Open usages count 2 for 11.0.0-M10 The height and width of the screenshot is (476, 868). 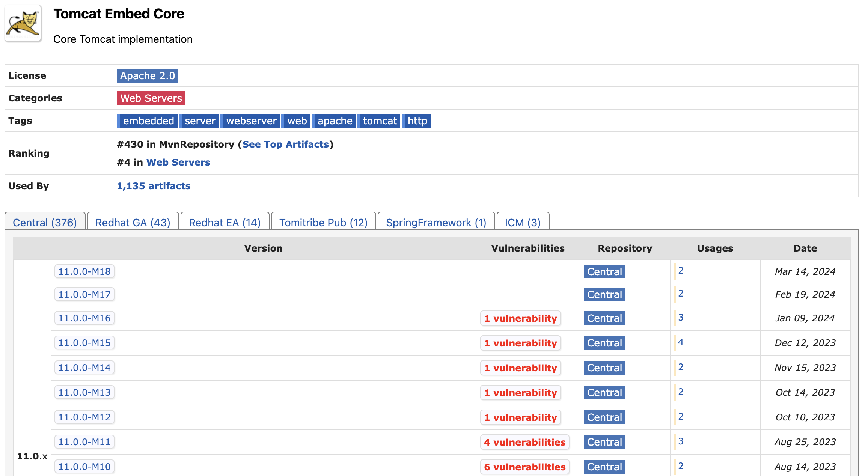[x=681, y=466]
